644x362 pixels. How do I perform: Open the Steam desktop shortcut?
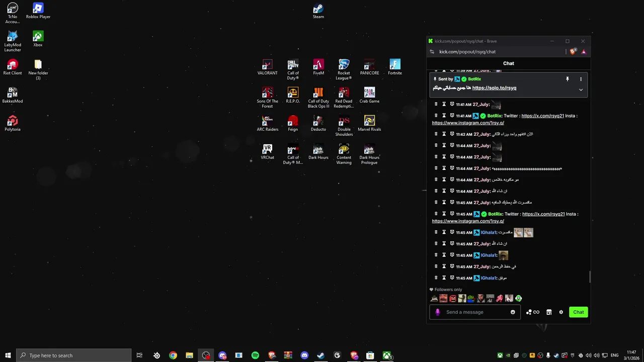coord(318,12)
